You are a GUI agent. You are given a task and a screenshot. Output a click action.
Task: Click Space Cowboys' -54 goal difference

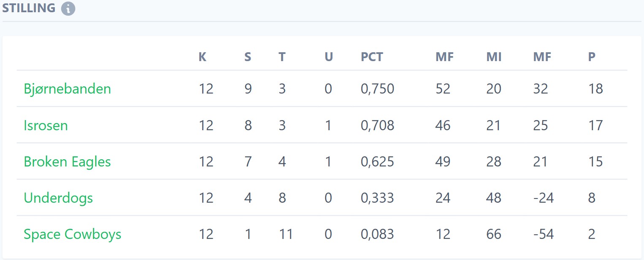pos(543,234)
